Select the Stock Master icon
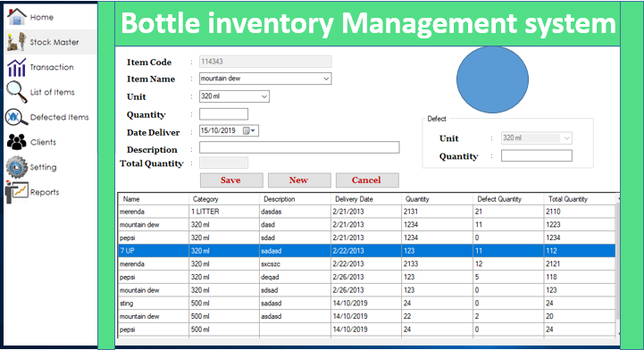The image size is (644, 350). pyautogui.click(x=17, y=42)
